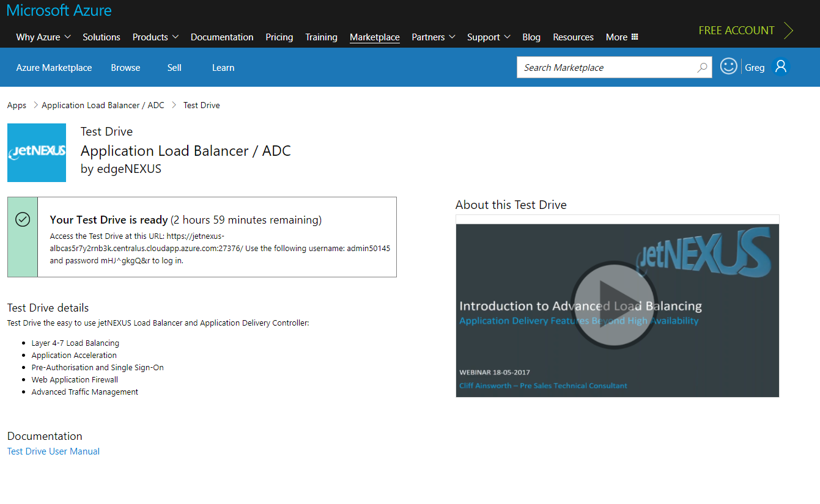Click the search magnifier icon

[702, 68]
